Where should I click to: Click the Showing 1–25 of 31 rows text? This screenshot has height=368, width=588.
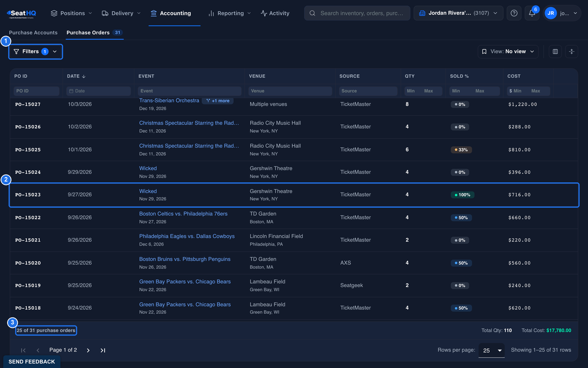(x=541, y=350)
